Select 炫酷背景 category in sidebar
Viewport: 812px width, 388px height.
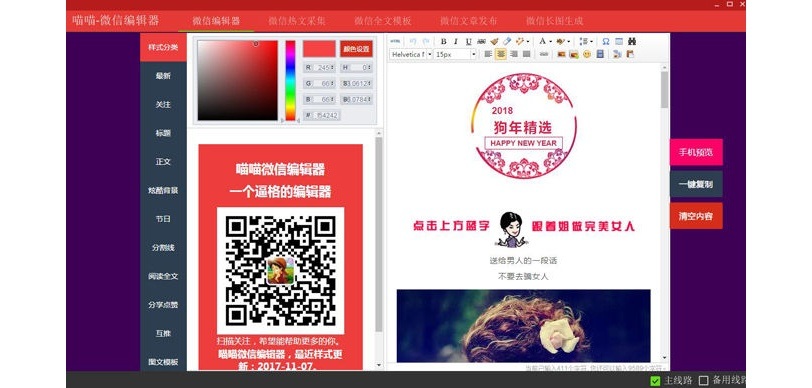click(163, 191)
